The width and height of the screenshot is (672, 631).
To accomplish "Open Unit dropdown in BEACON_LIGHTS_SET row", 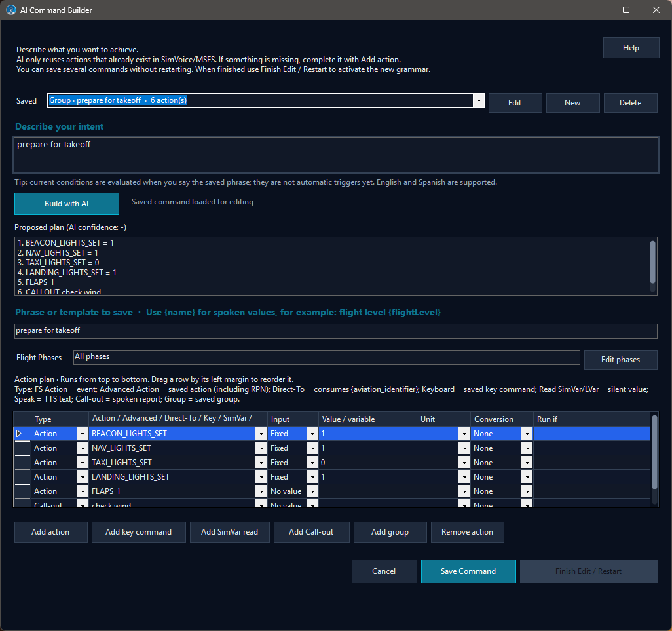I will click(x=464, y=434).
